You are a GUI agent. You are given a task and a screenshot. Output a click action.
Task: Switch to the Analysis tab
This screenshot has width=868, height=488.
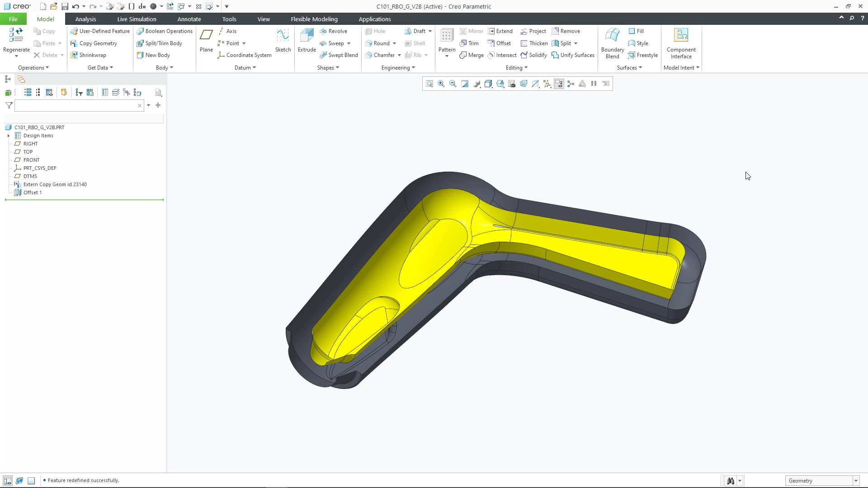click(x=85, y=19)
